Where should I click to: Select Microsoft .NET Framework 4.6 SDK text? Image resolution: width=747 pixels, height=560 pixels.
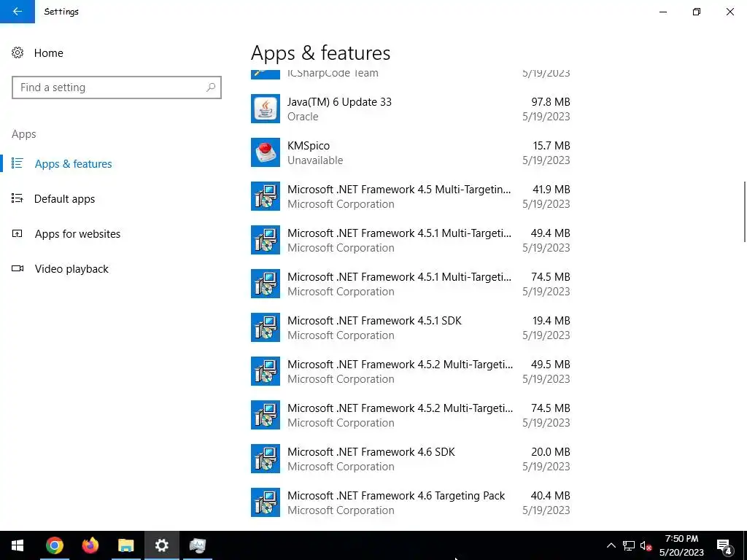coord(371,452)
